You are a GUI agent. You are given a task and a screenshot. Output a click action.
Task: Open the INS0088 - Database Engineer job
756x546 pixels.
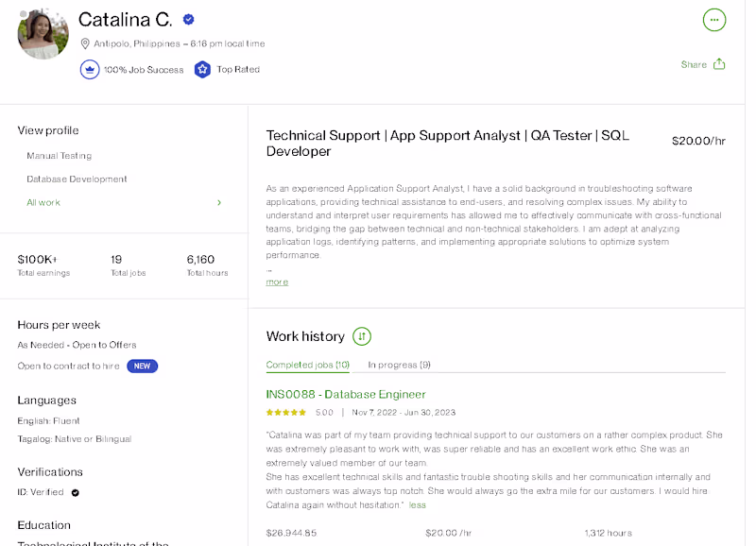pyautogui.click(x=346, y=394)
